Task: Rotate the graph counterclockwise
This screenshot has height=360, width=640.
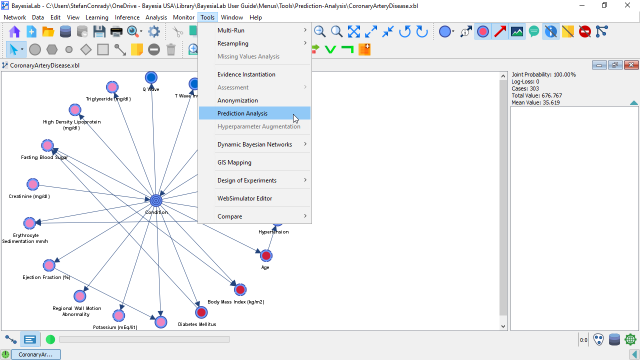Action: pos(405,31)
